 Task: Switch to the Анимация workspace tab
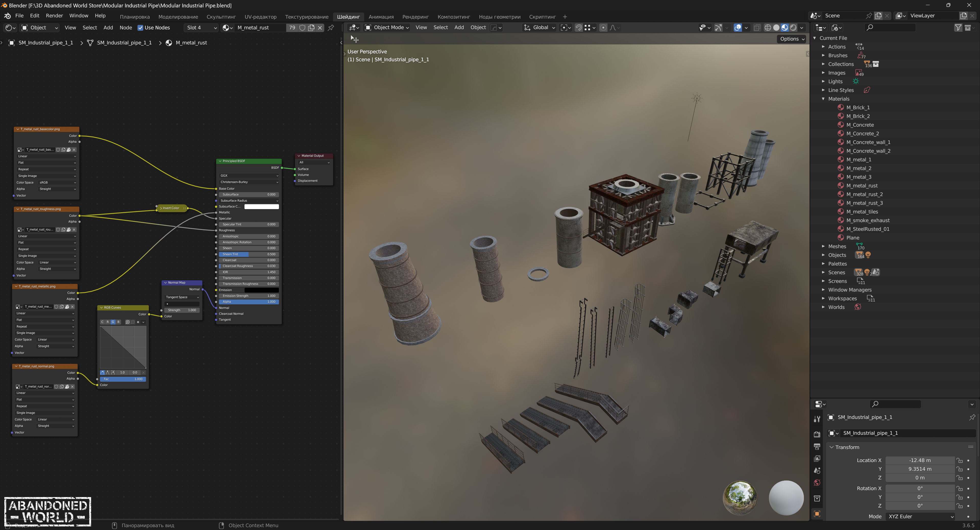pyautogui.click(x=381, y=17)
